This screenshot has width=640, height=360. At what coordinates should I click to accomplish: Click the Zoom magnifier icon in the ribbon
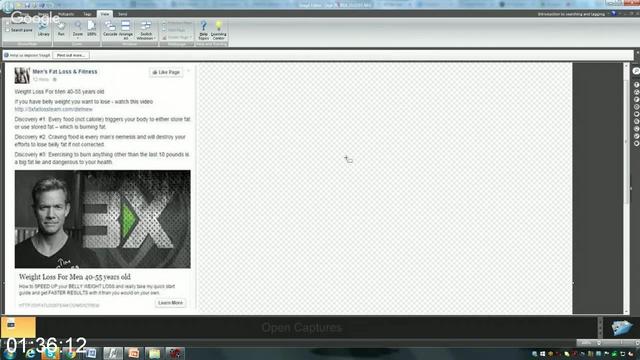coord(78,26)
